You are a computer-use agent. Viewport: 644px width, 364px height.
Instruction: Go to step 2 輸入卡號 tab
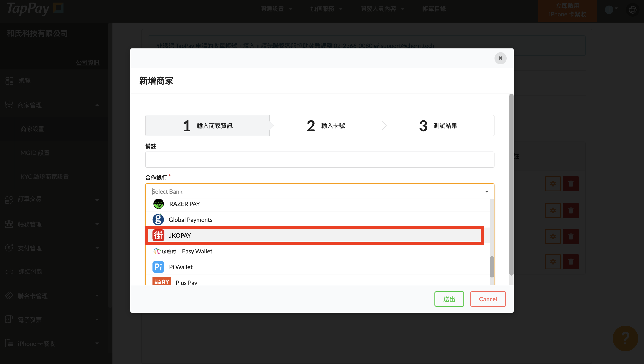[325, 126]
